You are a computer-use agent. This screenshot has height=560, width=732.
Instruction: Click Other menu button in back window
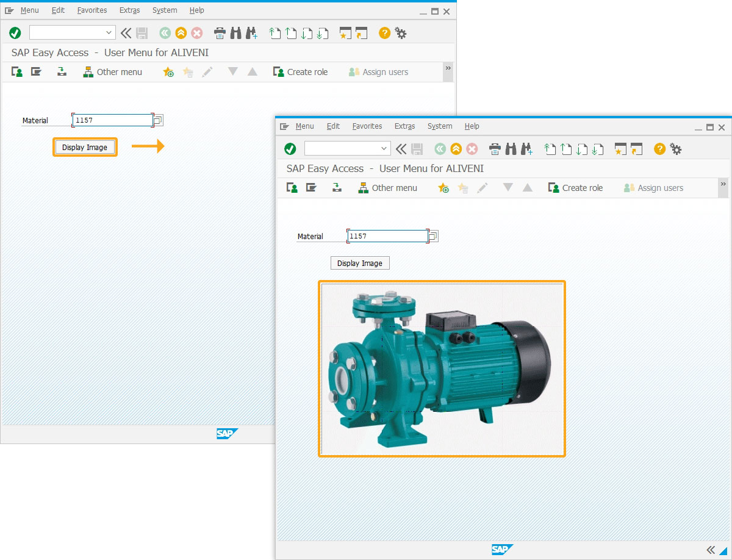pos(112,72)
